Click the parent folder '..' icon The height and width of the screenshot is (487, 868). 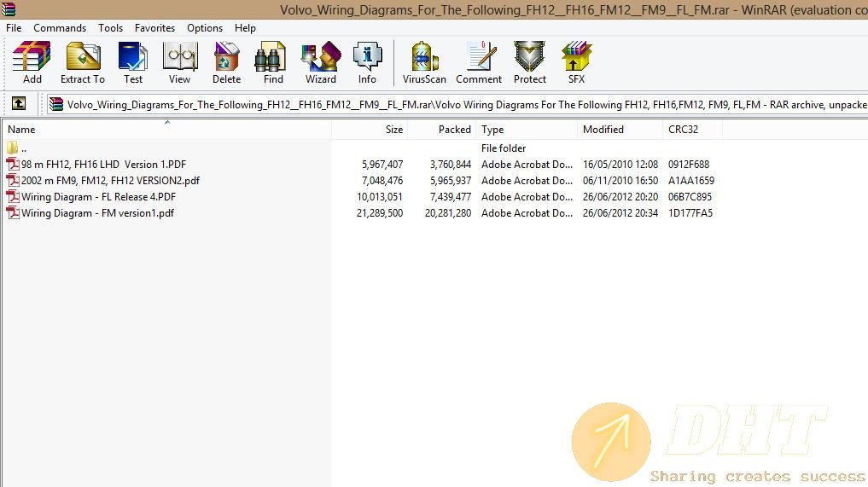click(x=12, y=148)
